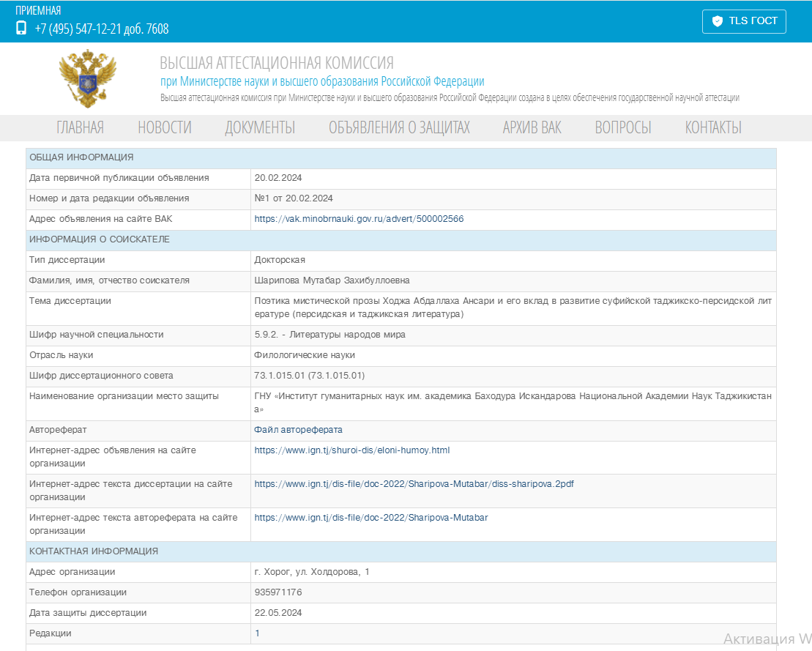Viewport: 812px width, 651px height.
Task: Open the vak.minobrnauki.gov.ru advert link
Action: click(x=359, y=219)
